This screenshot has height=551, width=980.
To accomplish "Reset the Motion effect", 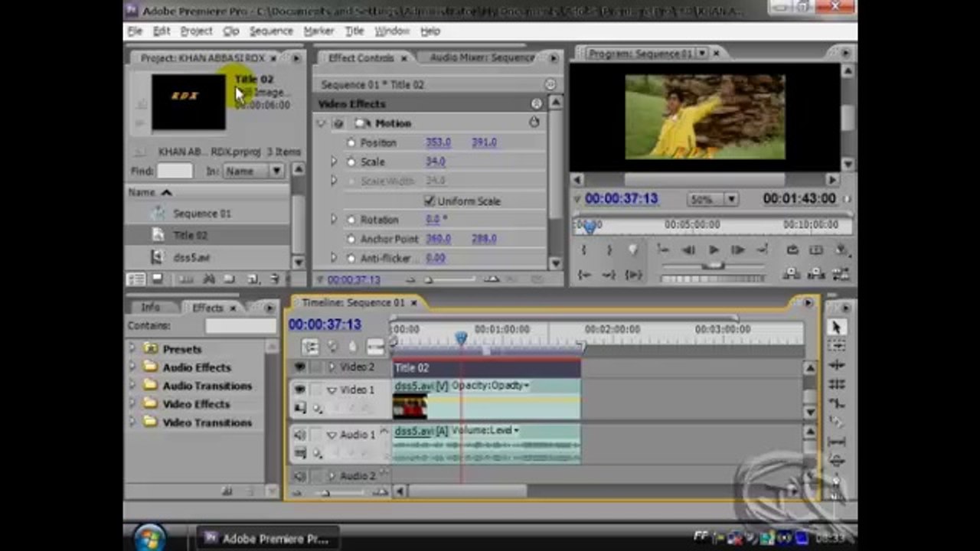I will point(534,122).
